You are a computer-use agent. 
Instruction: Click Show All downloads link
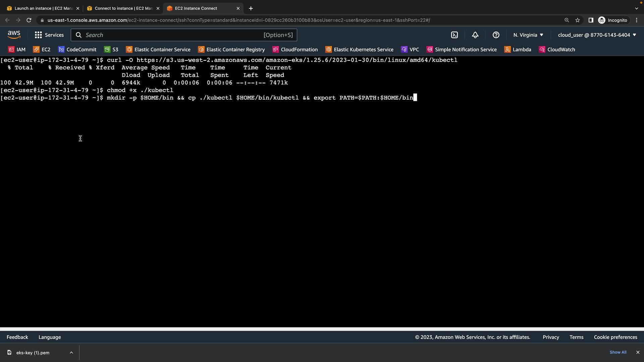click(618, 352)
